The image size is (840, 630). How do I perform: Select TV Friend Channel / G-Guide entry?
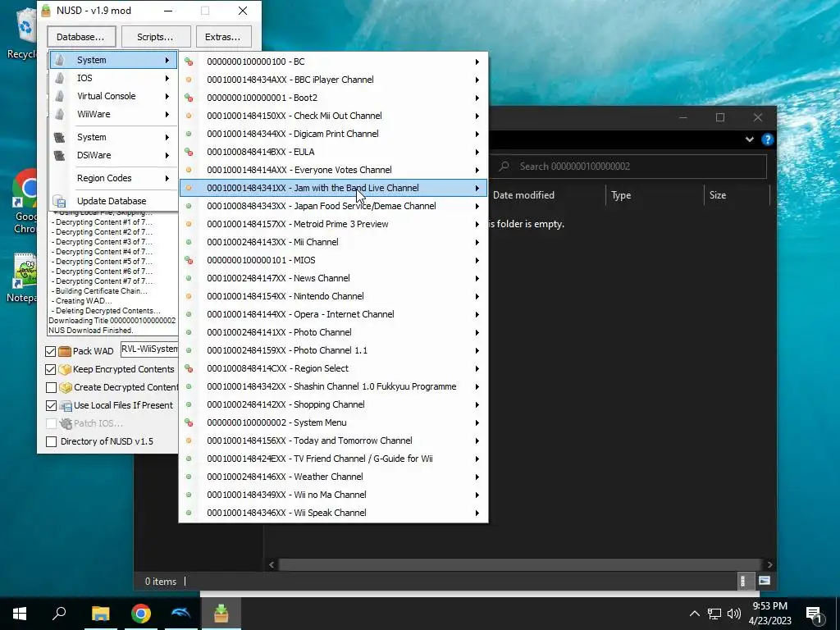pos(333,459)
